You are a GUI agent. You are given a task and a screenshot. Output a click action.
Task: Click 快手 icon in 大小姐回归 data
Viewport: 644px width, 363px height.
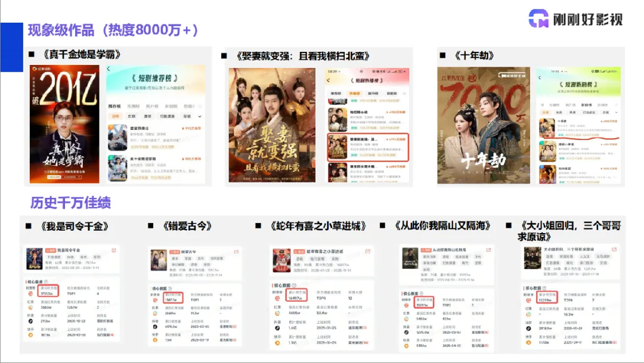tap(528, 342)
